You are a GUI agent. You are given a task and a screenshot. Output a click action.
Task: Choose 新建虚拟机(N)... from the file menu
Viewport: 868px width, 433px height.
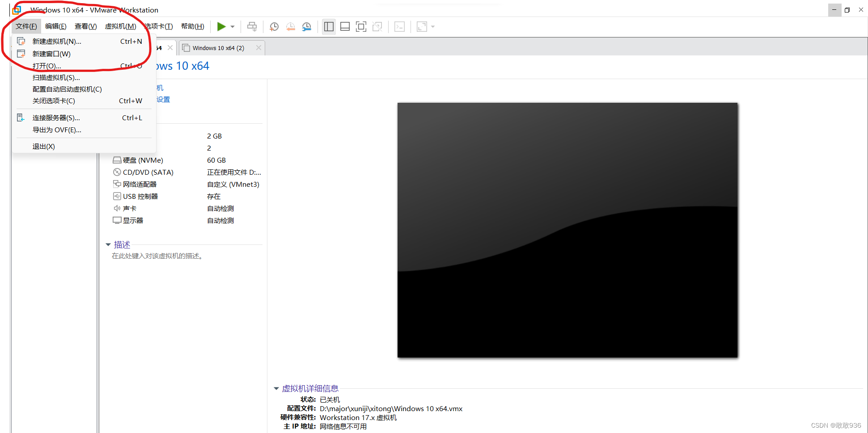coord(84,42)
